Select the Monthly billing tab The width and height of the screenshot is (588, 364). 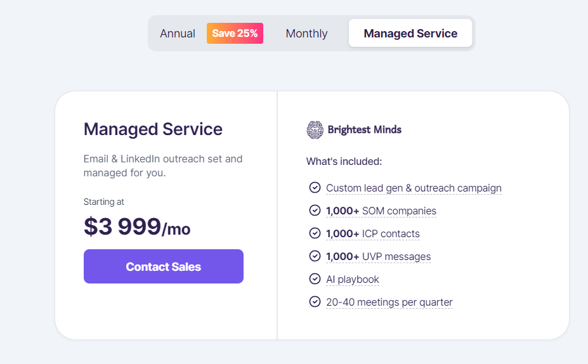pyautogui.click(x=306, y=34)
